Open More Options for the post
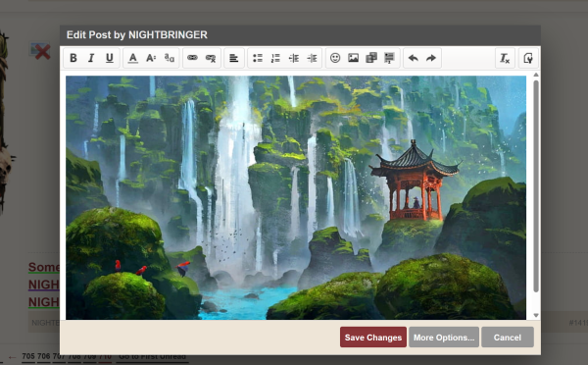Image resolution: width=588 pixels, height=365 pixels. [444, 338]
